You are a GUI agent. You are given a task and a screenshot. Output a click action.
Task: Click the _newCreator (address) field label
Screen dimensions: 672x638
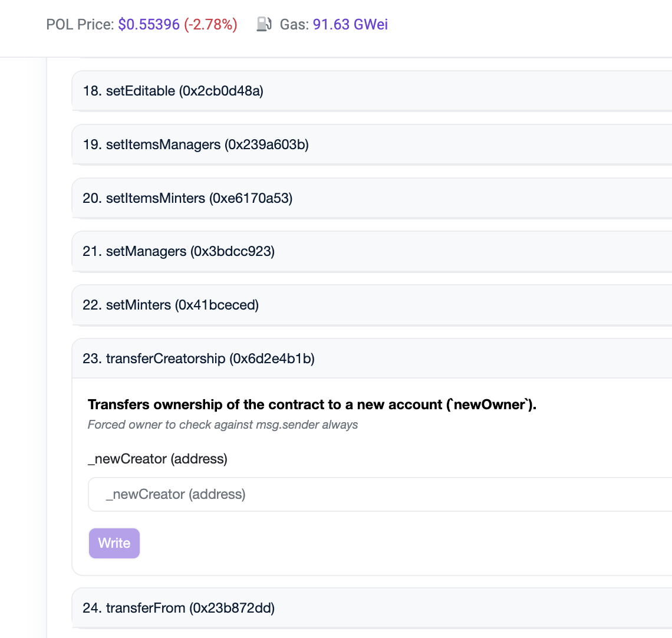pyautogui.click(x=157, y=459)
